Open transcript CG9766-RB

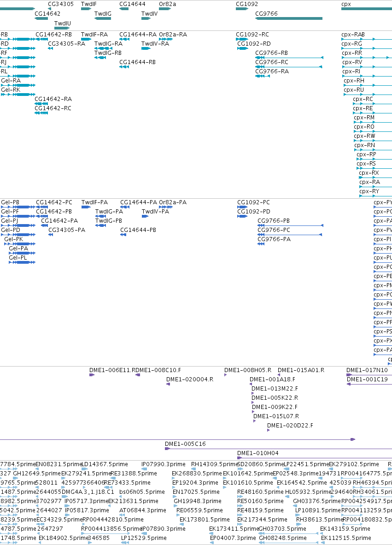coord(271,53)
